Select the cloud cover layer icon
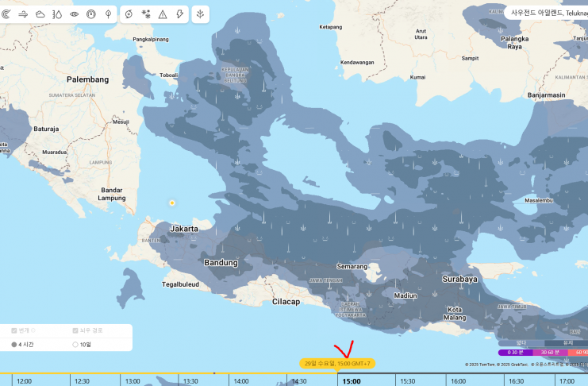This screenshot has height=386, width=588. (40, 14)
